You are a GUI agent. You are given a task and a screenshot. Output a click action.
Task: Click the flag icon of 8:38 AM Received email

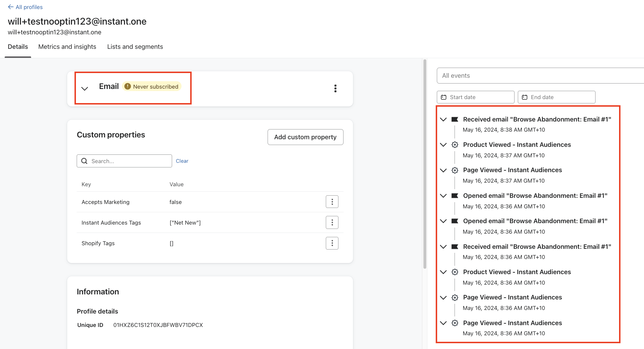[x=455, y=119]
